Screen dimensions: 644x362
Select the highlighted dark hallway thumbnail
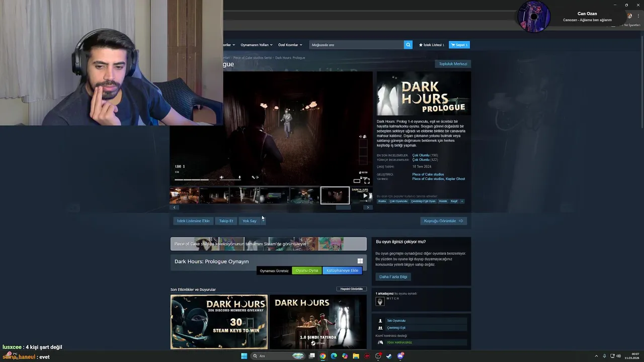tap(335, 196)
